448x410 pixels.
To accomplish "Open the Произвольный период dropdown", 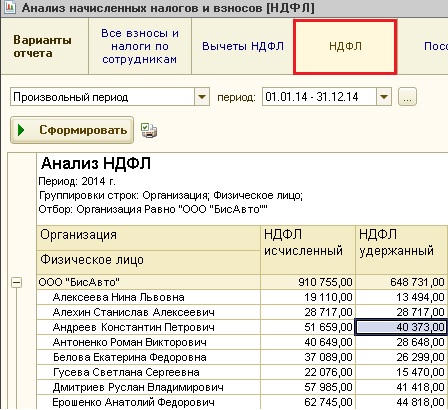I will (x=202, y=97).
